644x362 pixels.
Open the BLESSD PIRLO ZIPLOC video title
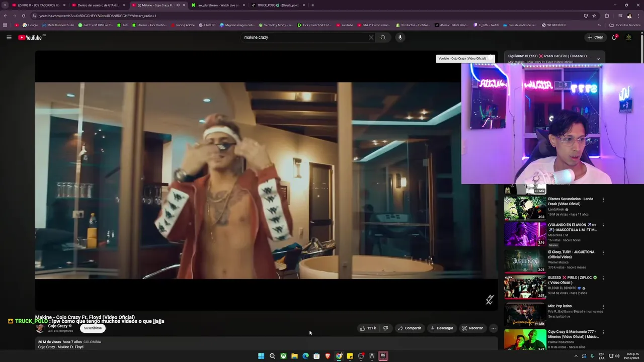(x=572, y=280)
